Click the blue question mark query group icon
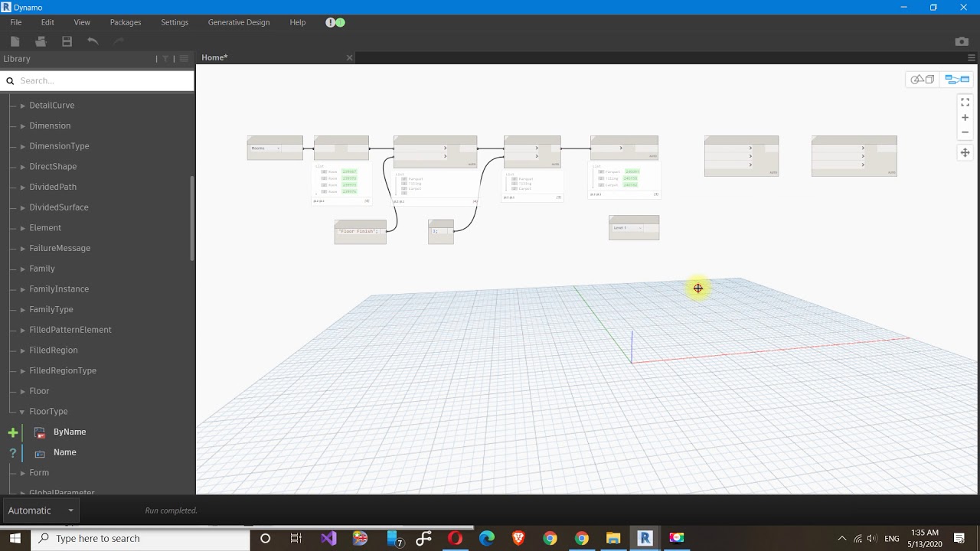This screenshot has width=980, height=551. pos(13,453)
